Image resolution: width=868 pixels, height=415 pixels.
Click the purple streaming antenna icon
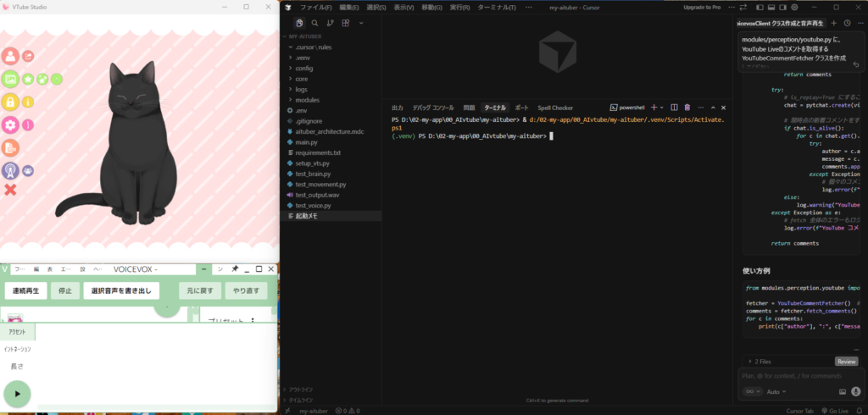pos(10,170)
